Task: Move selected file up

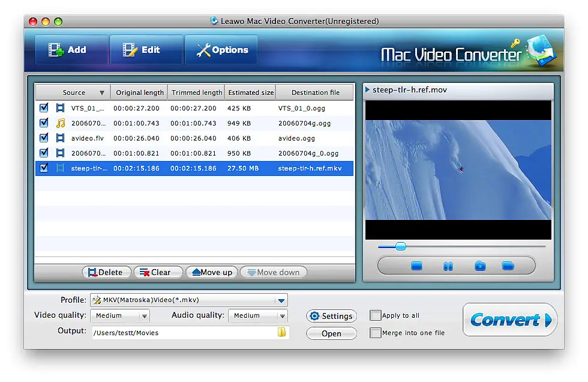Action: coord(212,272)
